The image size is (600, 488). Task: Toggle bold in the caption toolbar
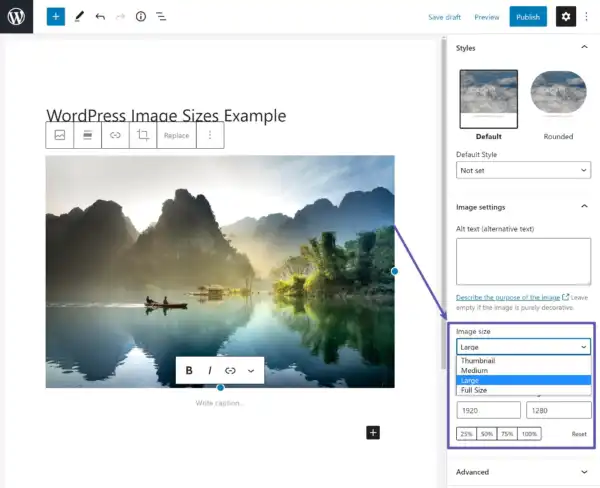click(189, 370)
